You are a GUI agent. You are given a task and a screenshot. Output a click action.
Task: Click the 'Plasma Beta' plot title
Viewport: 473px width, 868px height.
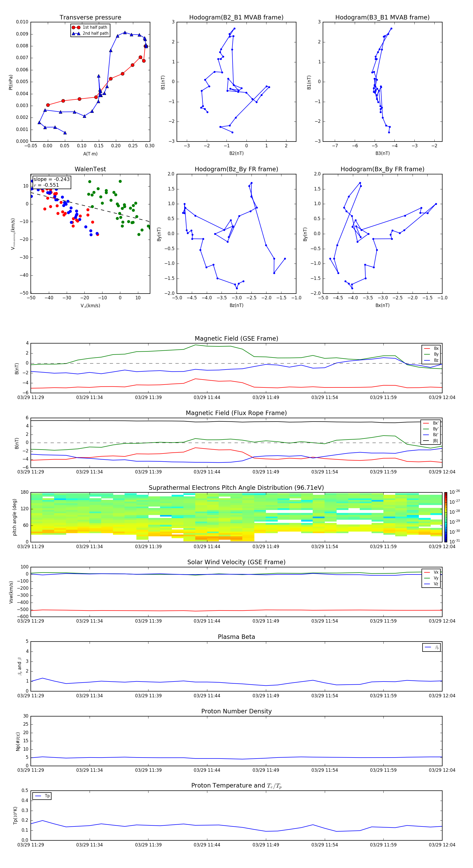[x=236, y=637]
